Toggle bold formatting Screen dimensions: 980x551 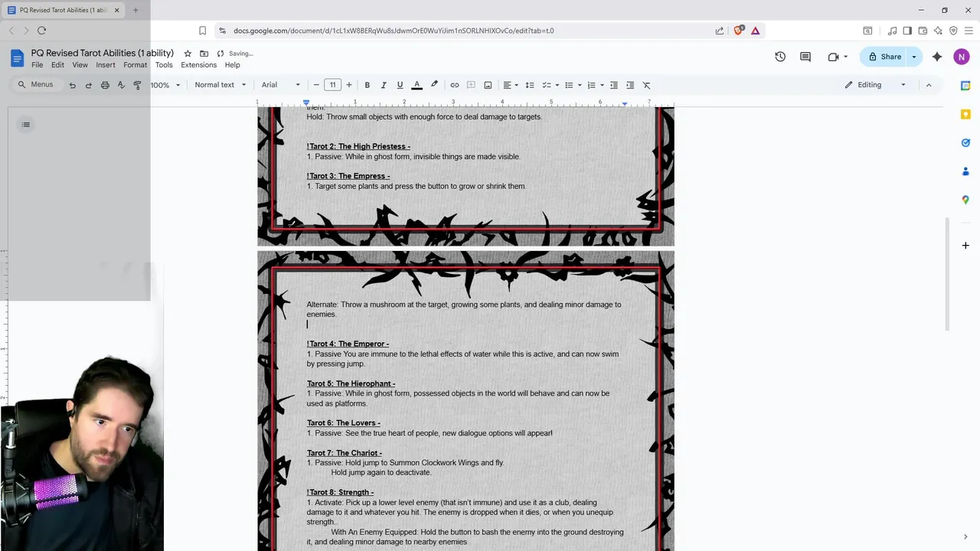(367, 85)
